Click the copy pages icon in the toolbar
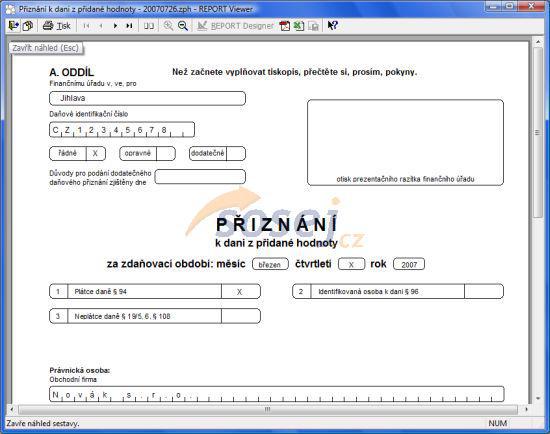 point(28,26)
